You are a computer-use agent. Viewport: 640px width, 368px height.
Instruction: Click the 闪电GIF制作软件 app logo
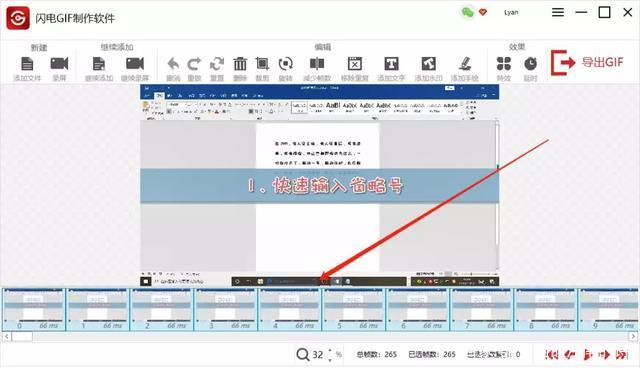18,18
